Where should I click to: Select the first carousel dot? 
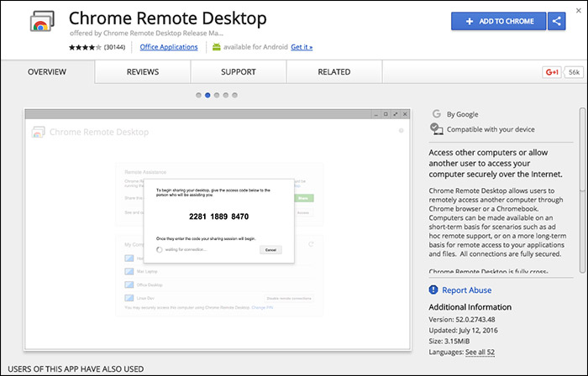(x=198, y=96)
